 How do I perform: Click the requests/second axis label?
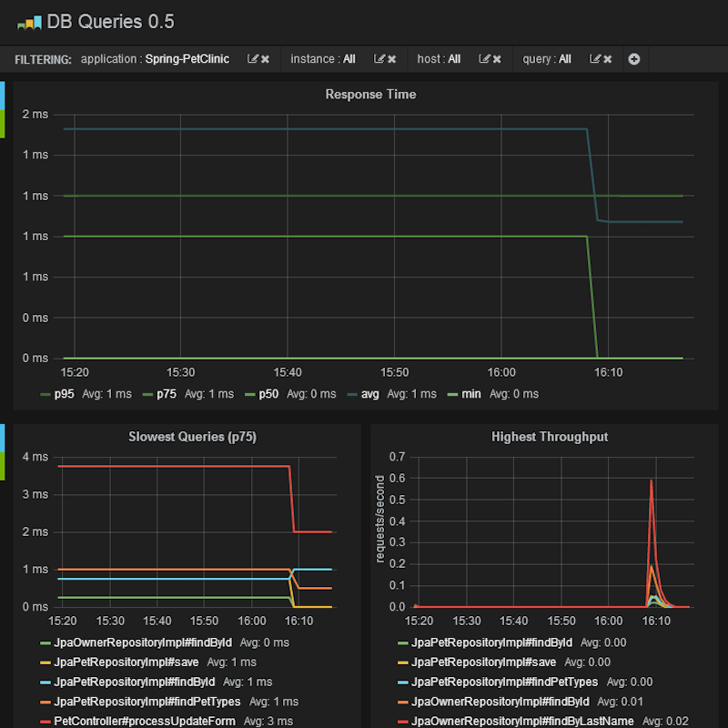[x=379, y=519]
